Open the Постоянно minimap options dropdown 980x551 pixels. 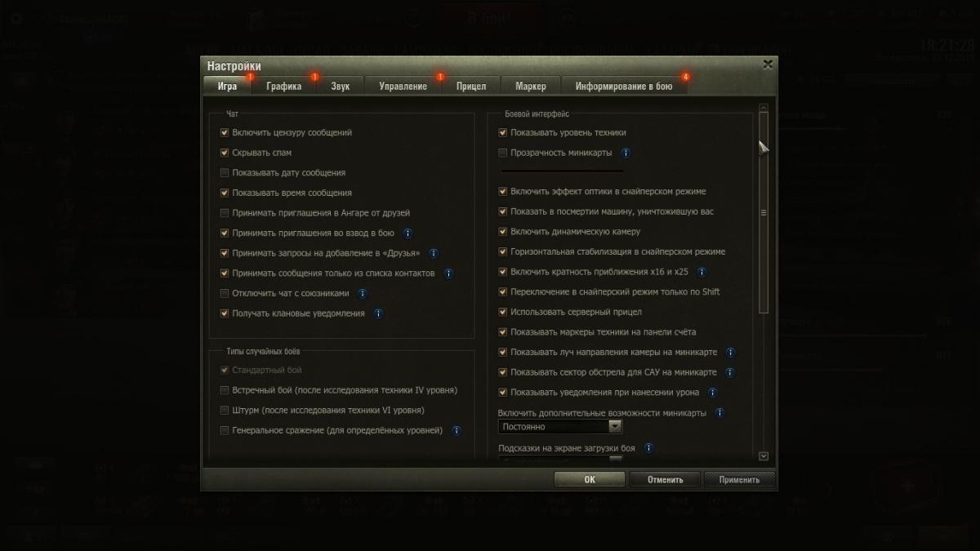560,427
